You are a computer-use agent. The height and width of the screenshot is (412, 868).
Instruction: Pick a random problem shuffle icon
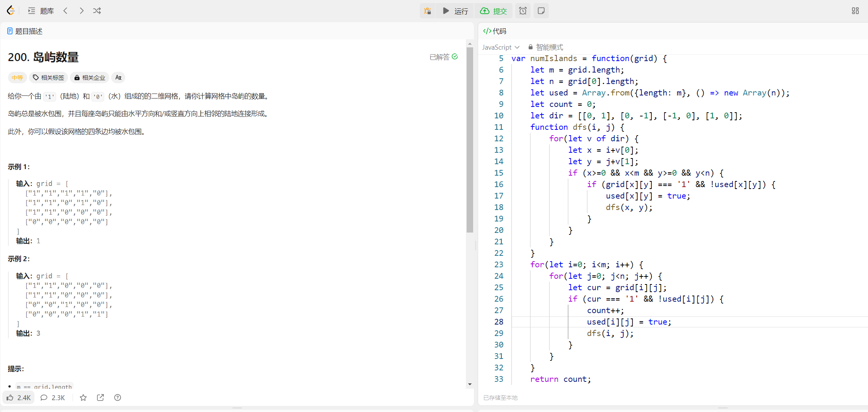(x=97, y=11)
